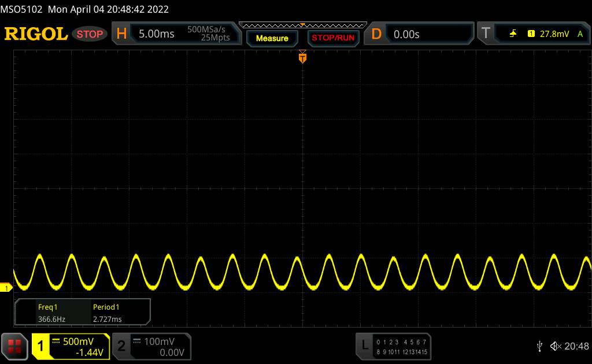Click the Freq1 measurement label
This screenshot has width=592, height=364.
[x=47, y=307]
